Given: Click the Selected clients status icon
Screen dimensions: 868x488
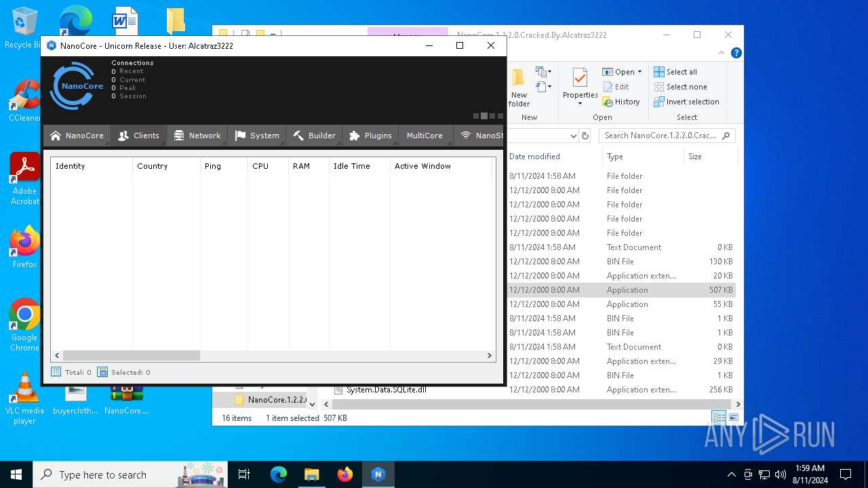Looking at the screenshot, I should point(102,372).
